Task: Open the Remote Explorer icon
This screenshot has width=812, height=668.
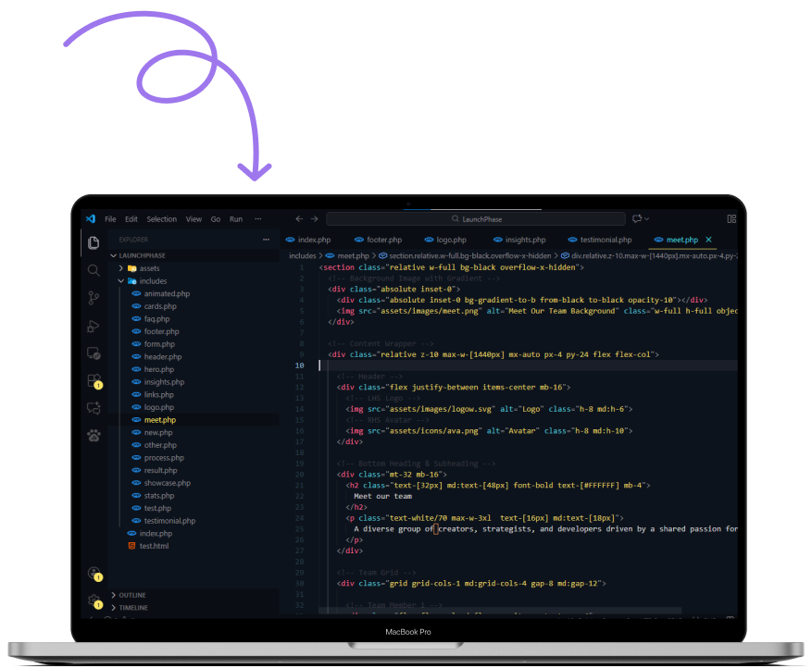Action: coord(94,353)
